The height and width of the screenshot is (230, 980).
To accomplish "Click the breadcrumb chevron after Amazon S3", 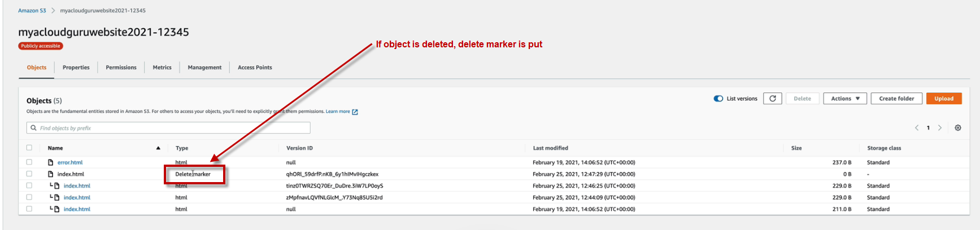I will pos(53,11).
